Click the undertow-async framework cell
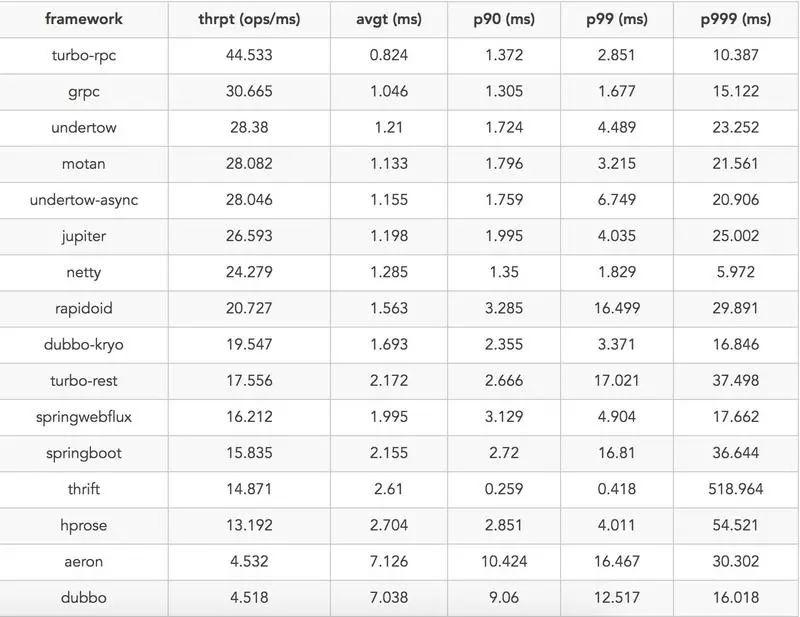The width and height of the screenshot is (800, 617). coord(84,200)
